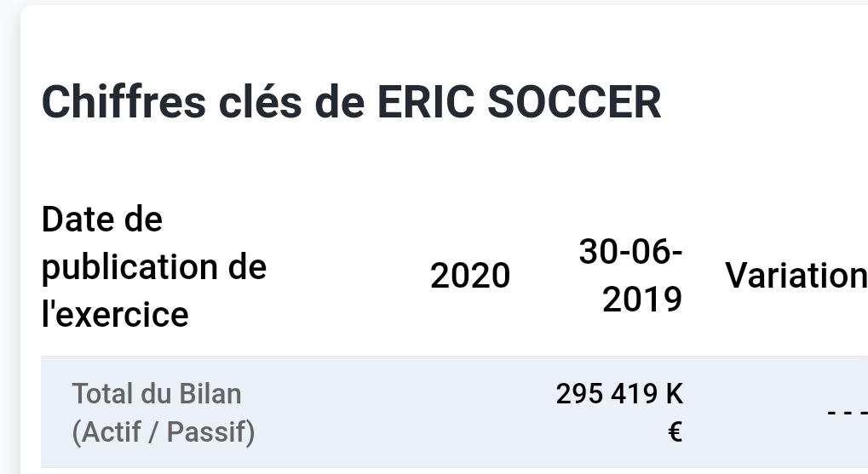
Task: Click the dashes in the Variation column
Action: pos(847,414)
